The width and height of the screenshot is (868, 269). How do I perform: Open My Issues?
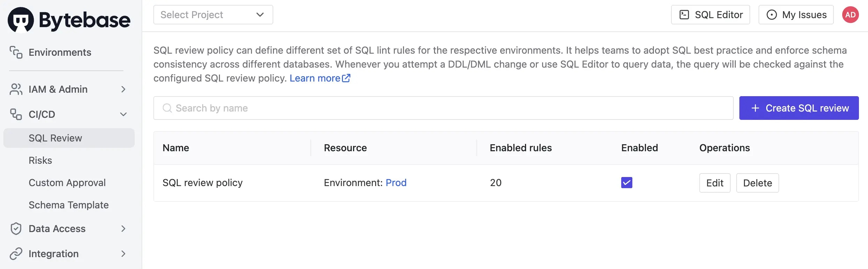(x=796, y=15)
